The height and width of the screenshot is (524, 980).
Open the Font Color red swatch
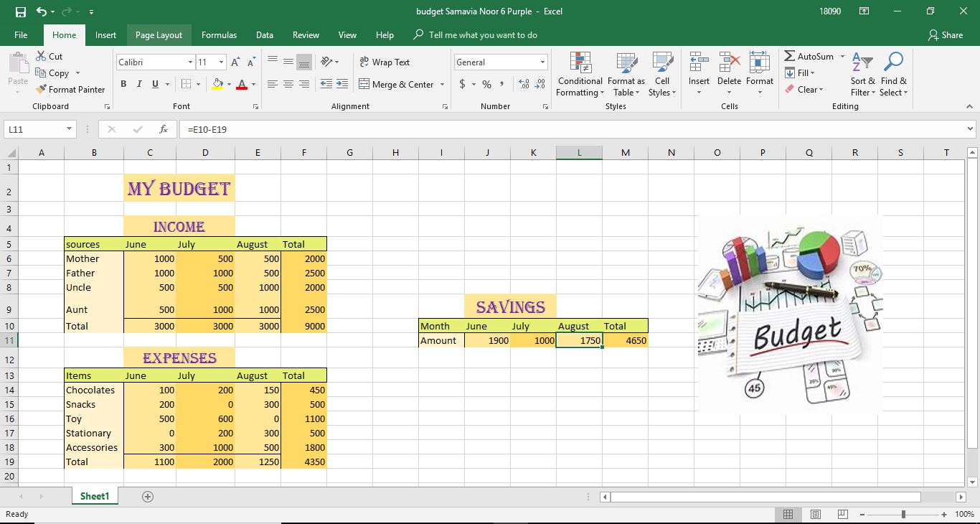click(x=243, y=84)
